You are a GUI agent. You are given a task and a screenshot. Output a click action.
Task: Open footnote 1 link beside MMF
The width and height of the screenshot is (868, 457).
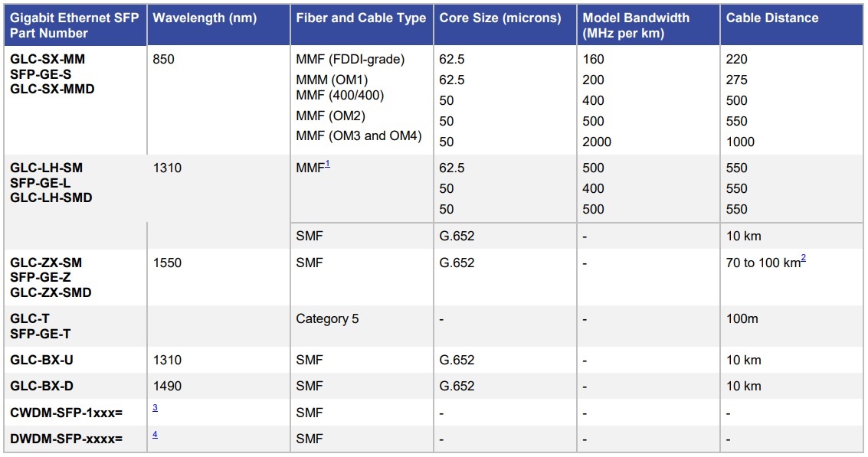point(328,164)
